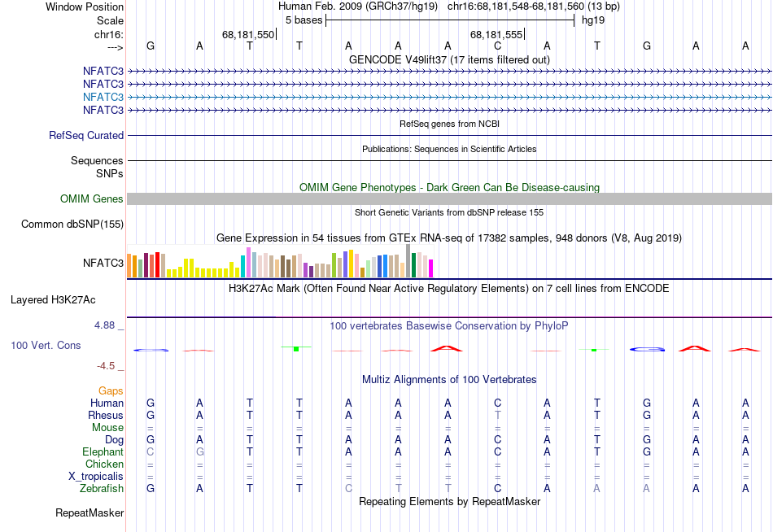Click the NFATC3 label beside GTEx bar chart
Image resolution: width=773 pixels, height=532 pixels.
pos(103,263)
